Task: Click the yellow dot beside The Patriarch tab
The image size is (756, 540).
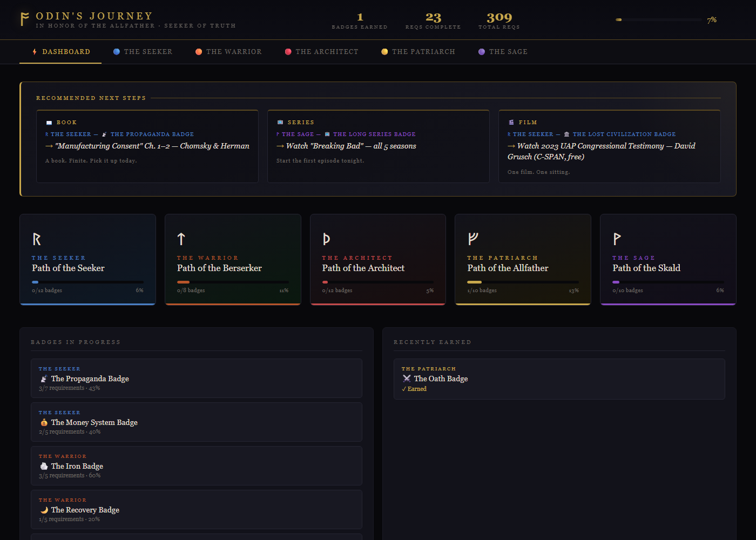Action: 384,52
